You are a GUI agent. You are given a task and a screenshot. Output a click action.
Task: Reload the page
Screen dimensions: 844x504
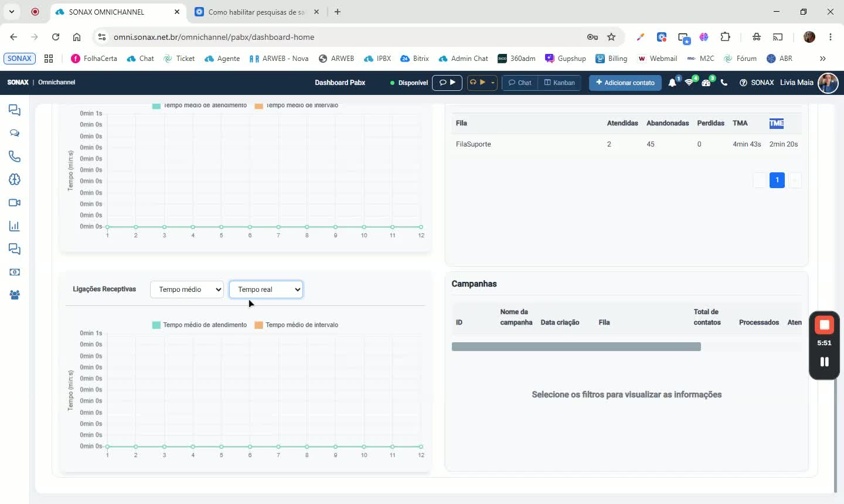click(56, 37)
